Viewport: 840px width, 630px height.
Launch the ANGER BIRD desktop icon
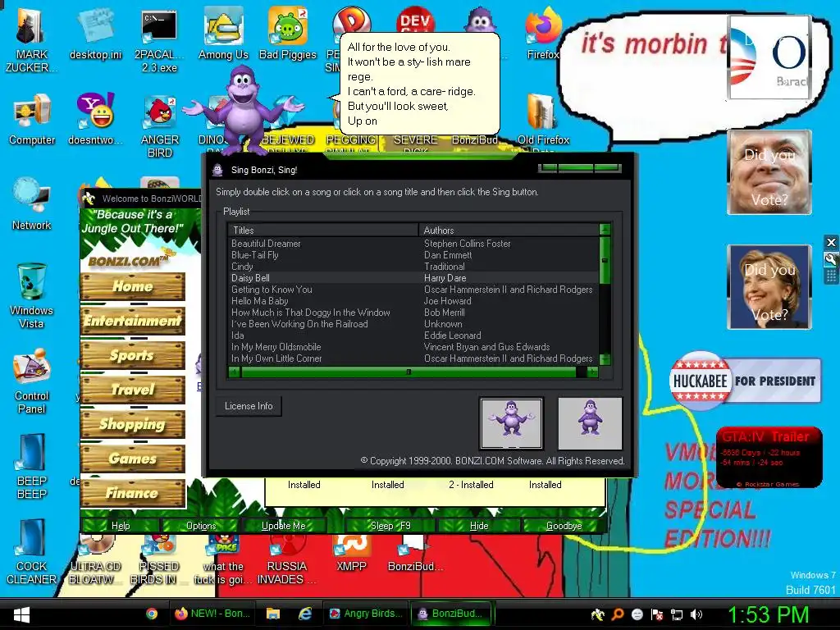(159, 126)
